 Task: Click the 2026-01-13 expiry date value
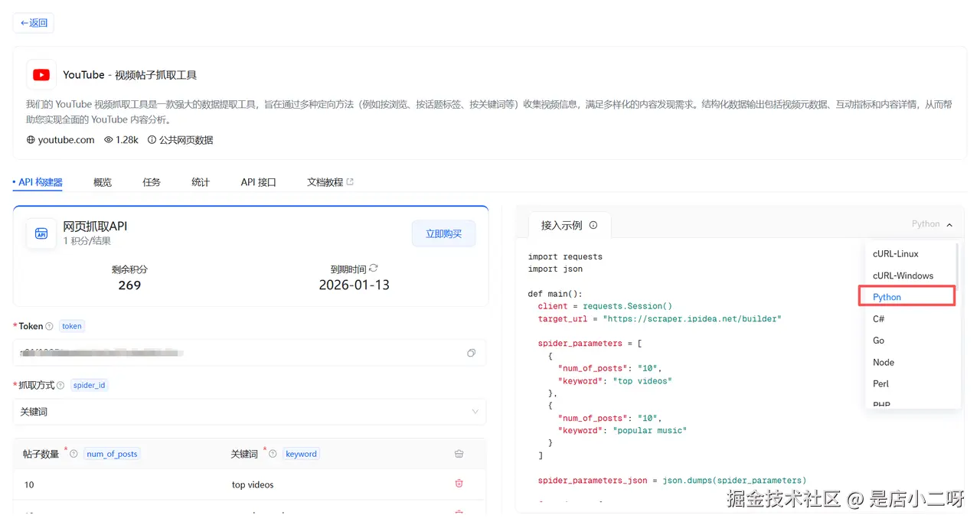point(354,285)
